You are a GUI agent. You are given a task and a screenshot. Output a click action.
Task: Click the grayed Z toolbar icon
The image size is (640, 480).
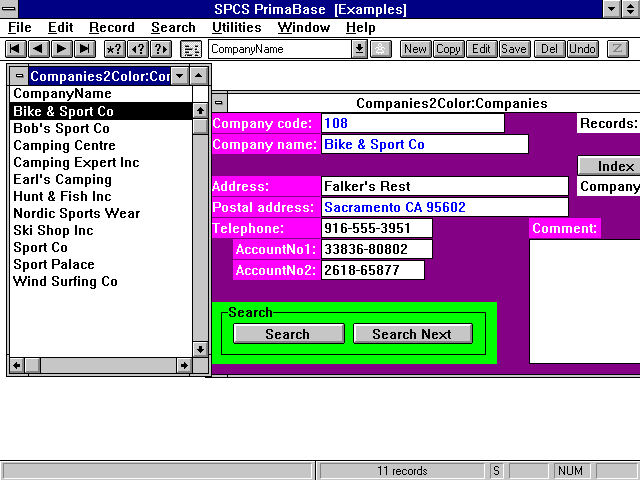coord(616,49)
